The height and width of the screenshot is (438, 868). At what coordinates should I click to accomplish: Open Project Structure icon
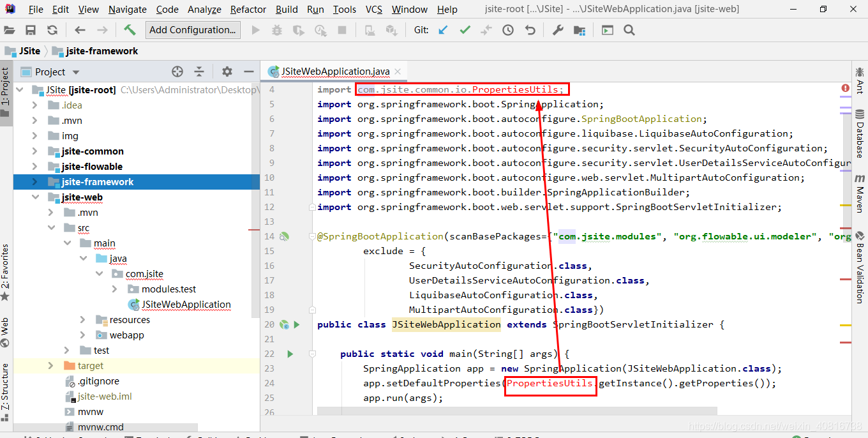coord(580,30)
